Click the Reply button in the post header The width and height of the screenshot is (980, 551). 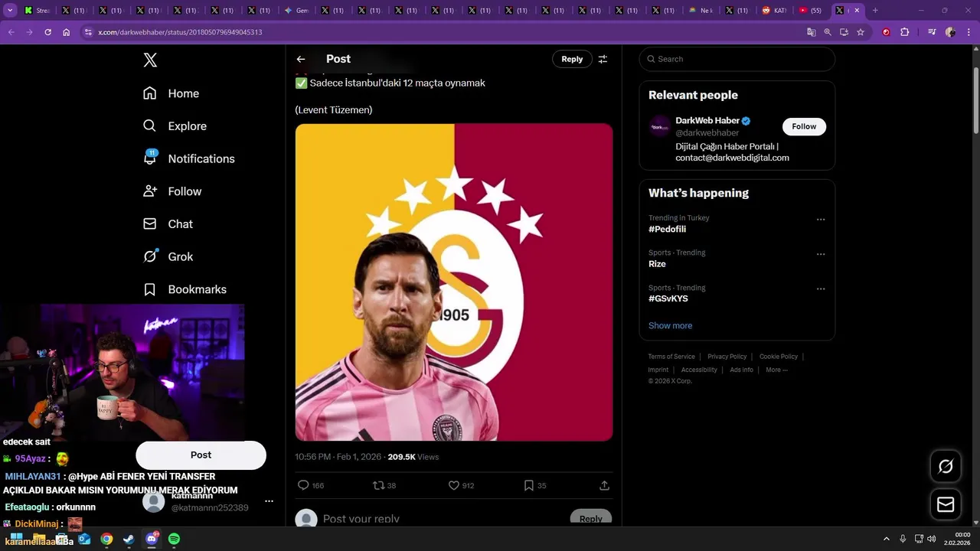coord(572,59)
